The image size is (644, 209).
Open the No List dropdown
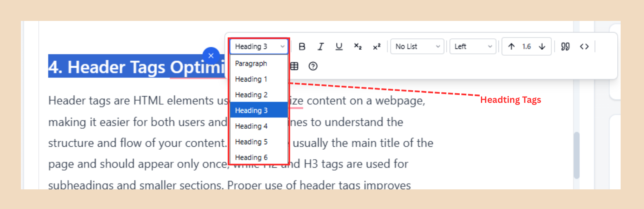(418, 46)
